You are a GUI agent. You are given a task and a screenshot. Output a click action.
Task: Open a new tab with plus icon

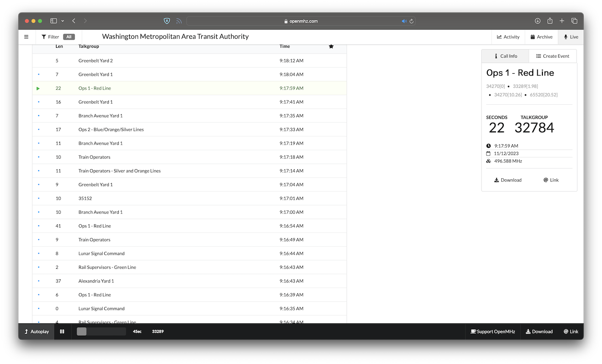tap(562, 21)
